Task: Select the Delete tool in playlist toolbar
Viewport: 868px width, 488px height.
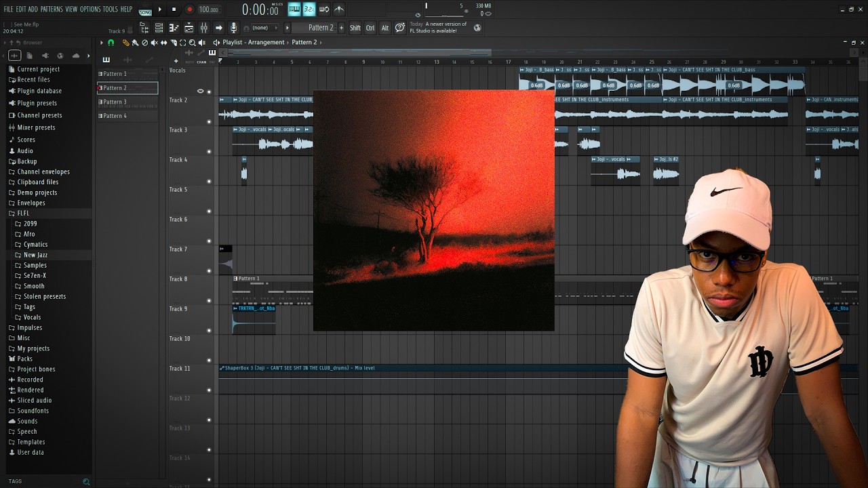Action: coord(144,43)
